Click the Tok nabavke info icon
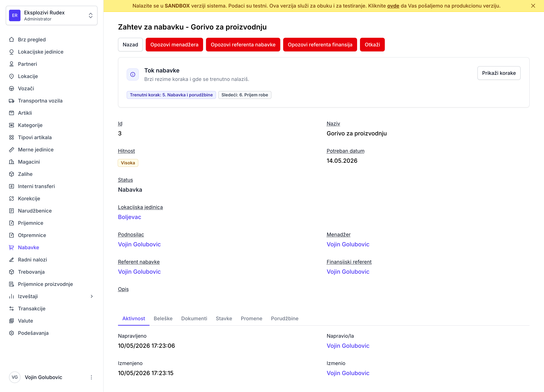The height and width of the screenshot is (392, 544). pyautogui.click(x=133, y=75)
